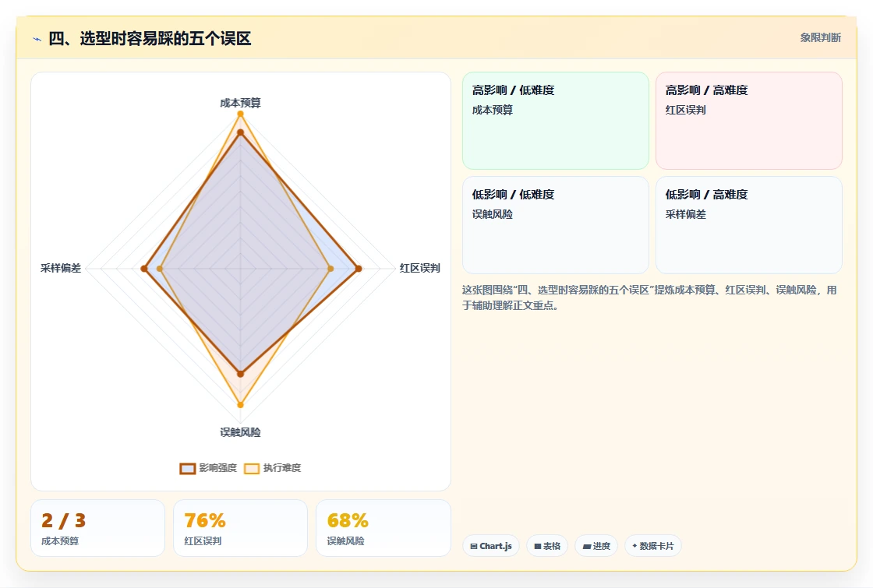The image size is (873, 588).
Task: Click the 红区误判 text in pink quadrant
Action: point(685,110)
